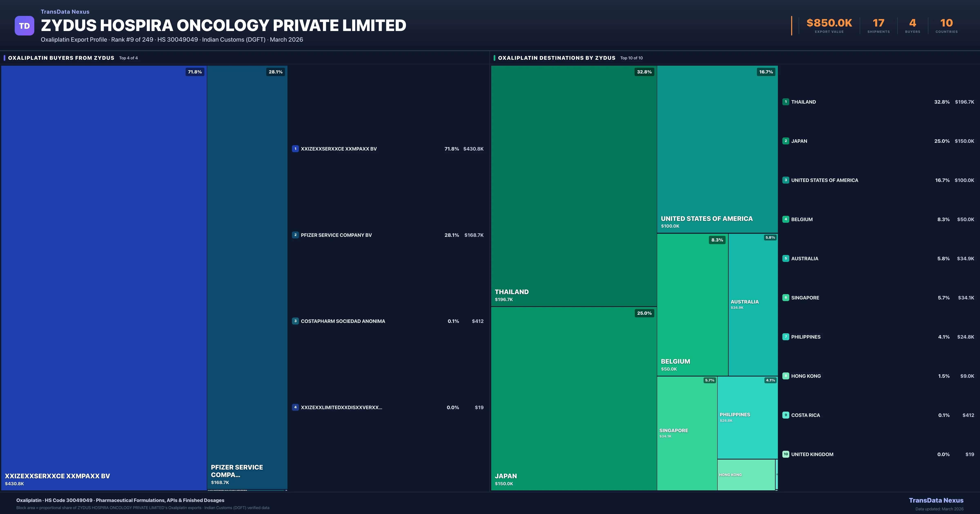Click the purple TD logo icon

[x=24, y=26]
